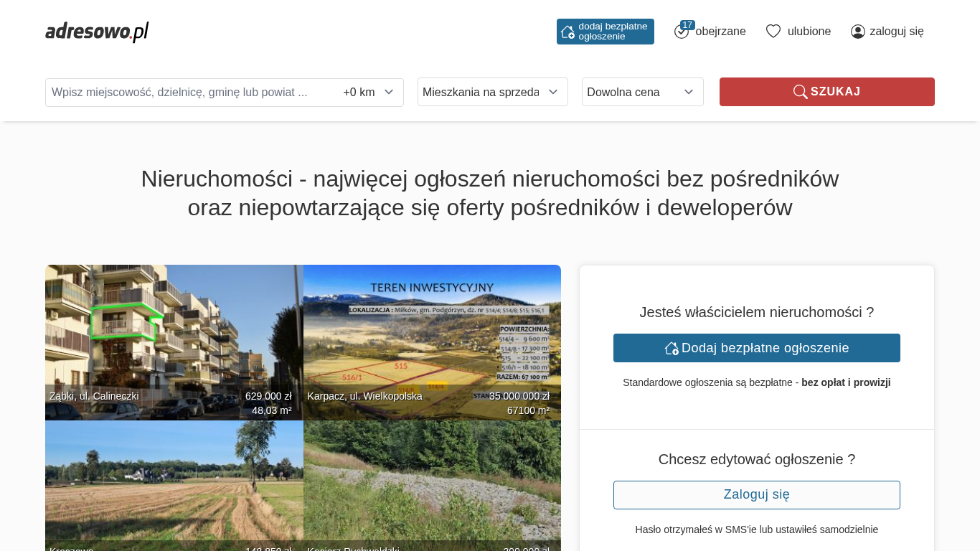Open the Ząbki, ul. Calineczki listing photo
Image resolution: width=980 pixels, height=551 pixels.
click(174, 337)
